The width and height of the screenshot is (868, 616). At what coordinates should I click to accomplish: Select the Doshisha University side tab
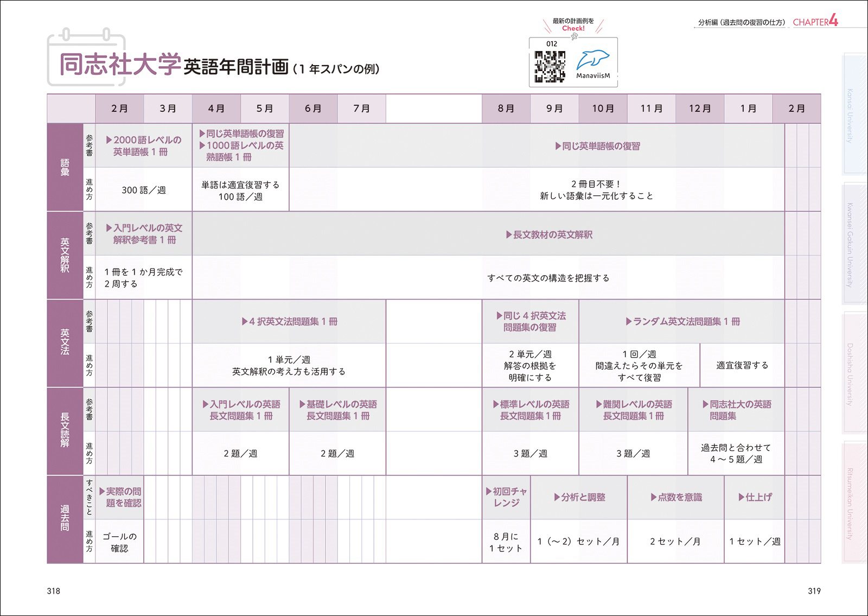pos(854,373)
